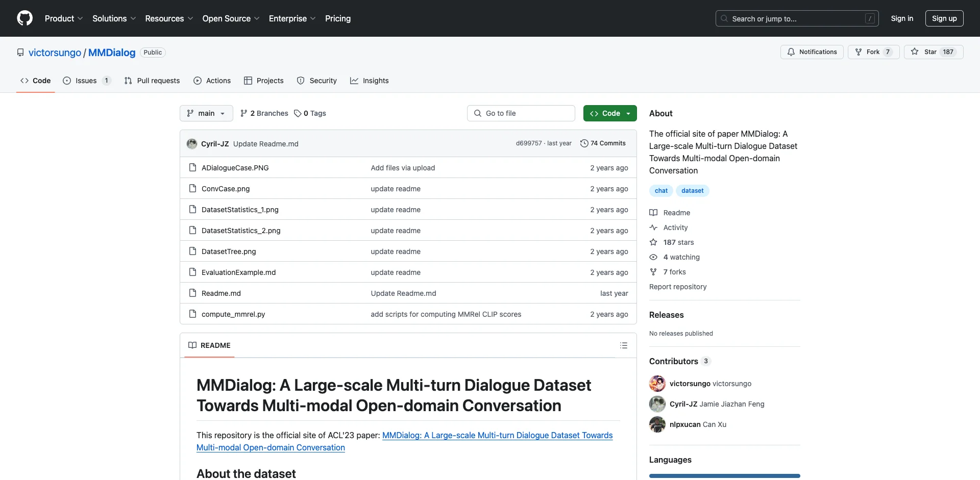Expand the Solutions menu
This screenshot has width=980, height=480.
(114, 18)
